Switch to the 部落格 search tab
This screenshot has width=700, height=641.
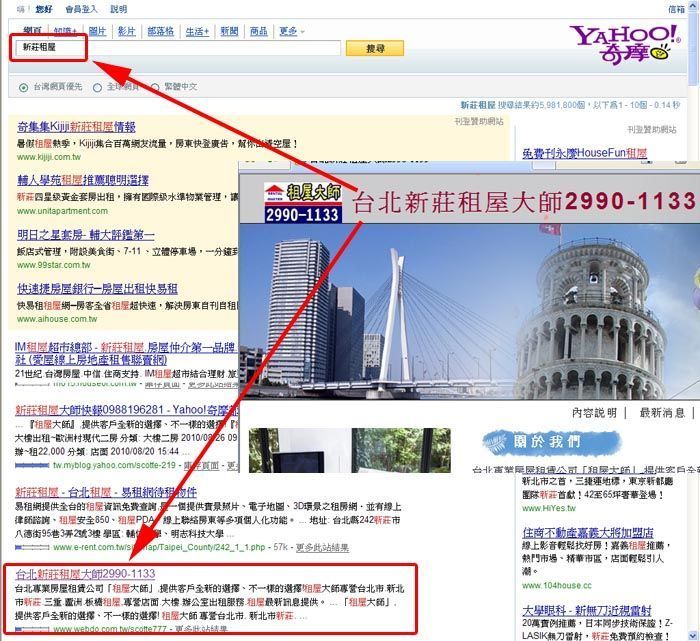[x=160, y=31]
